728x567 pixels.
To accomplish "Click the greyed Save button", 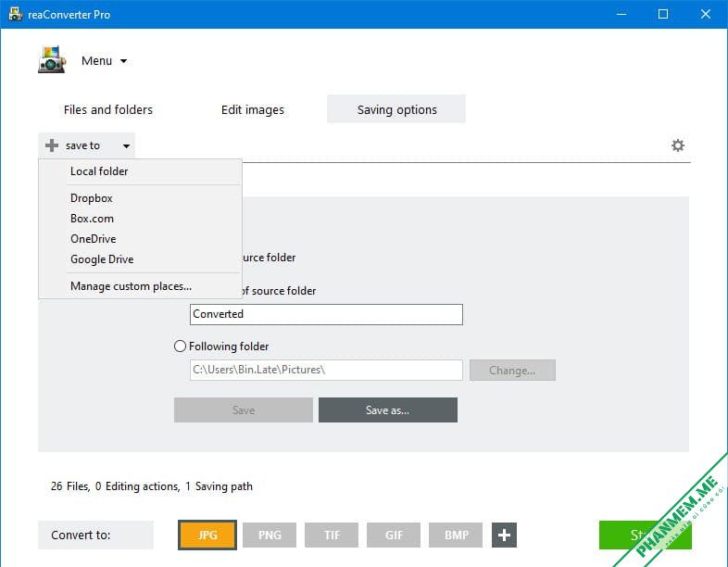I will pos(244,410).
